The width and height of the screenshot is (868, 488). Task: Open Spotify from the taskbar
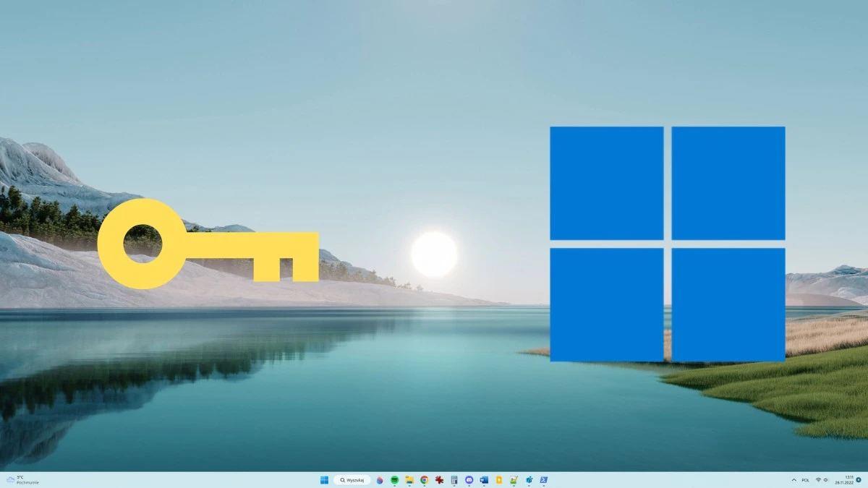[x=394, y=479]
